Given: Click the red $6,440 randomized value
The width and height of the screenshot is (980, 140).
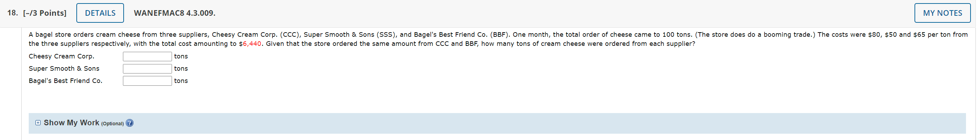Looking at the screenshot, I should coord(251,44).
